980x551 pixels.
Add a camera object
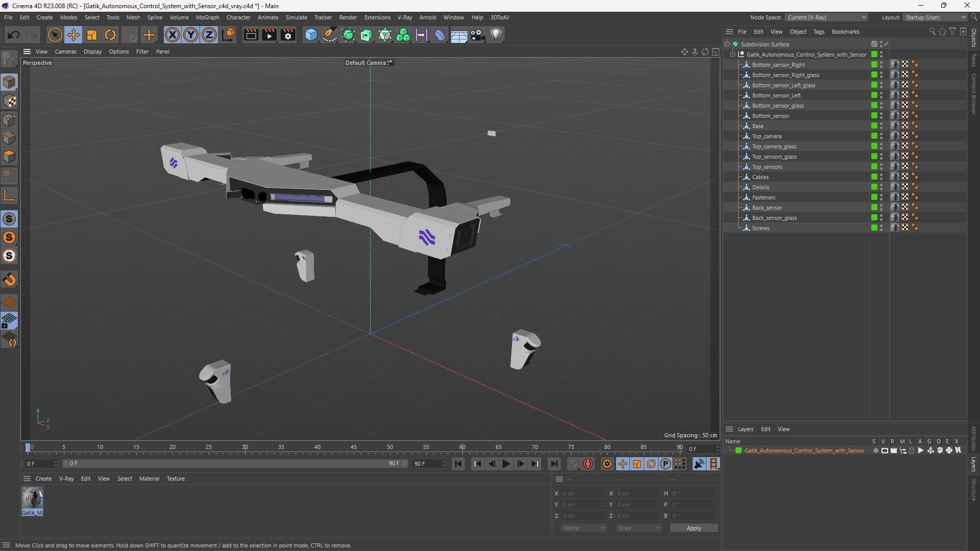[477, 35]
